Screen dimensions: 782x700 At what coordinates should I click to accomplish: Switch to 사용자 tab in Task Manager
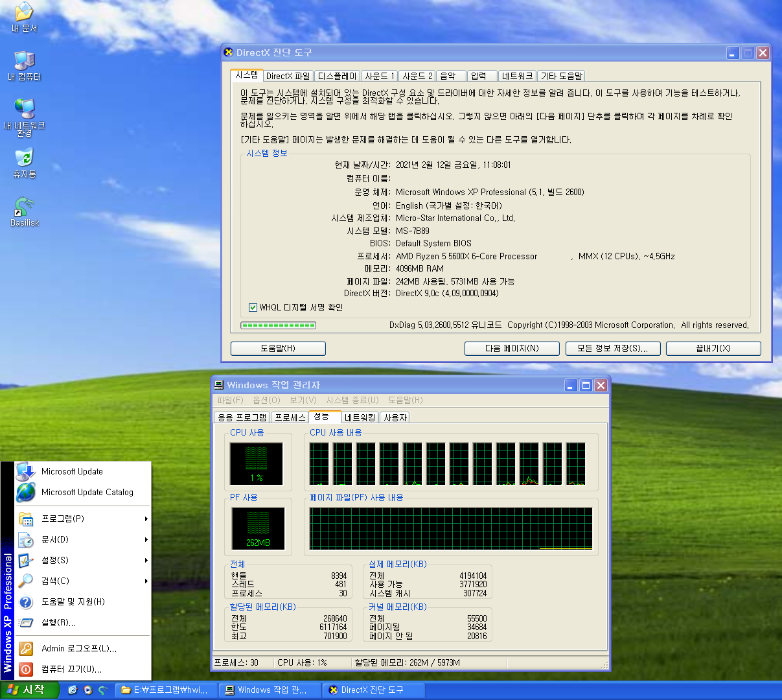pos(395,417)
